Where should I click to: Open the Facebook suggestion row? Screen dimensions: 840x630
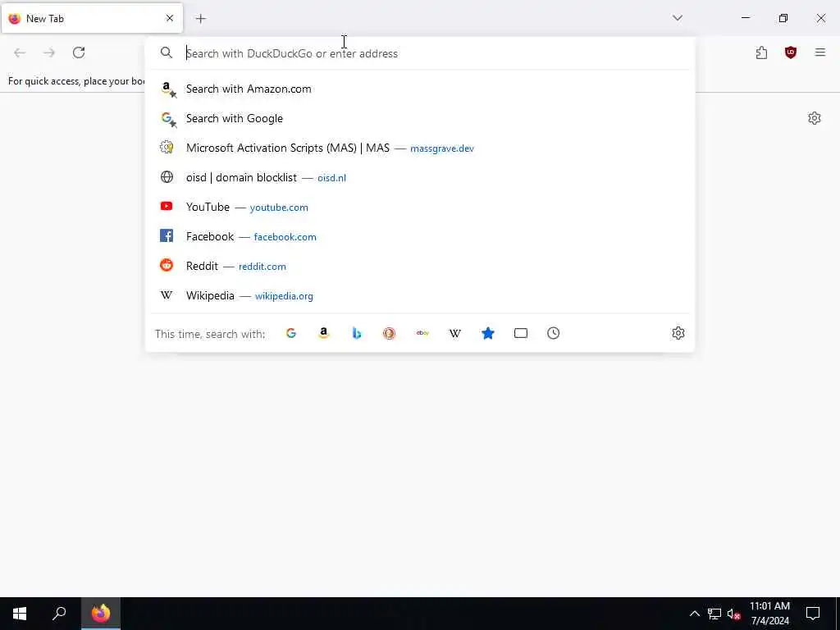[x=420, y=236]
